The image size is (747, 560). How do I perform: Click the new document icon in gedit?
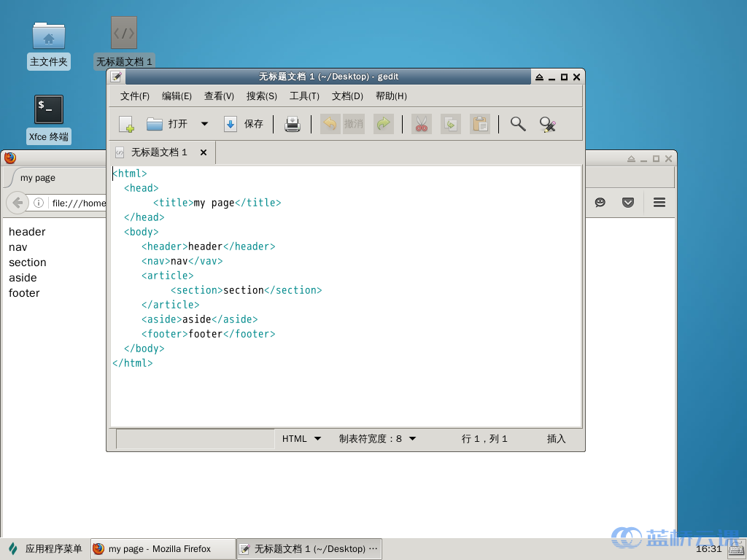pos(127,124)
